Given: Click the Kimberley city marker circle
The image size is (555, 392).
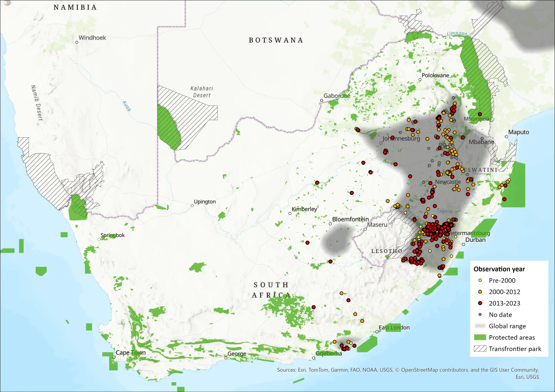Looking at the screenshot, I should (x=290, y=214).
